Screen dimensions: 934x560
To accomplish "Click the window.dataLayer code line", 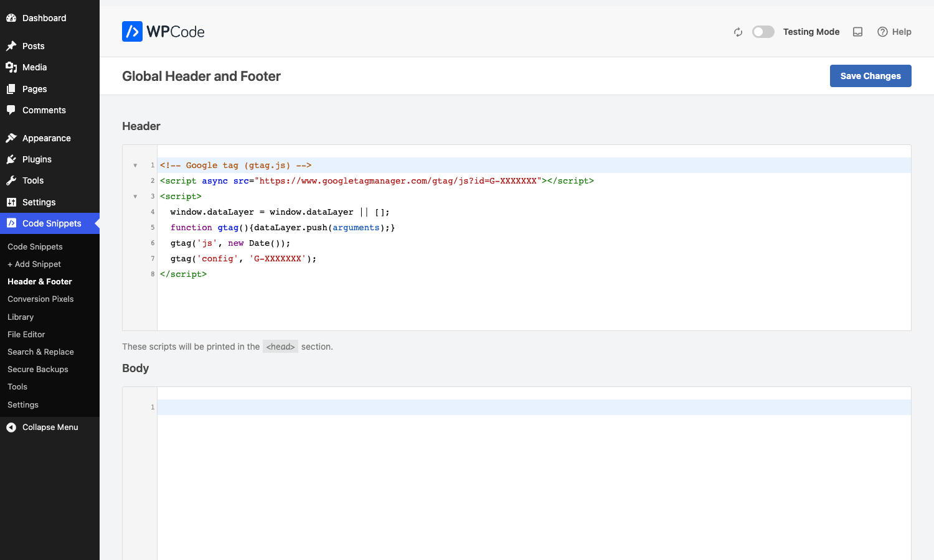I will tap(280, 212).
